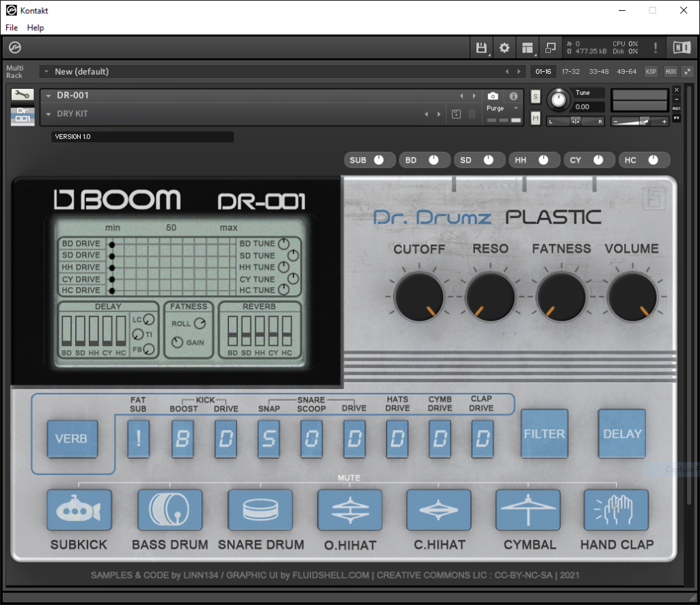Screen dimensions: 700x605
Task: Click the DELAY button
Action: click(x=622, y=433)
